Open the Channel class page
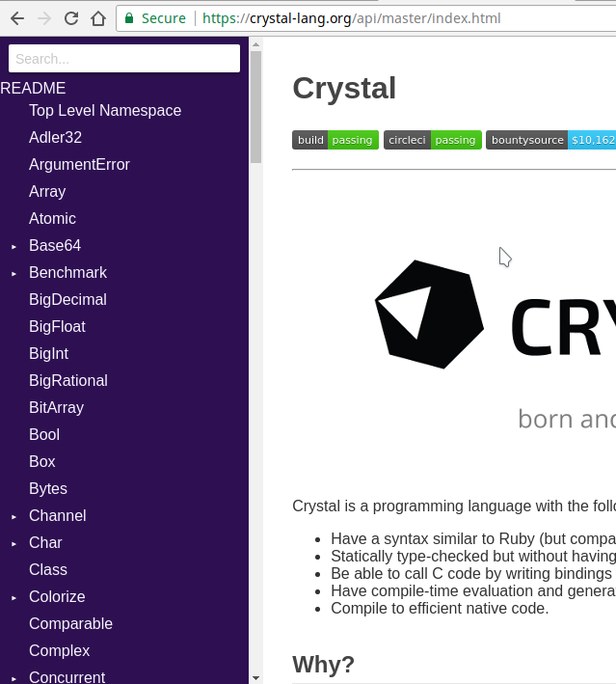The image size is (616, 684). coord(58,516)
